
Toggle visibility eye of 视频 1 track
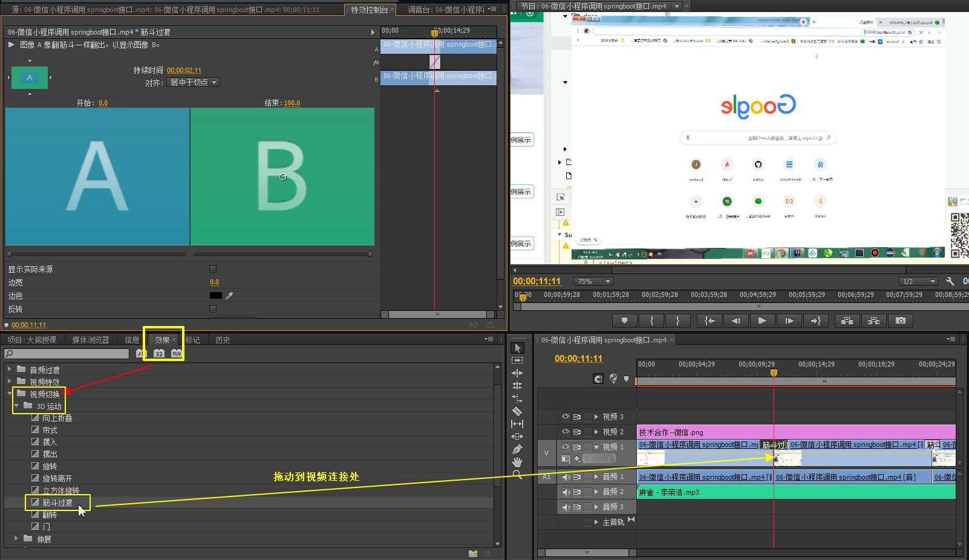pos(566,447)
